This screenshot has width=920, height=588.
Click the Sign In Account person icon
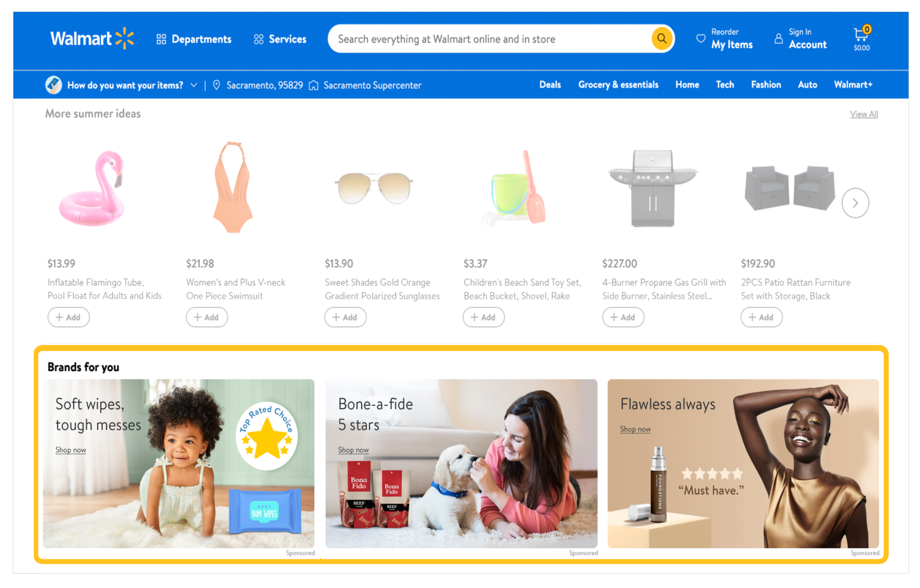tap(778, 39)
